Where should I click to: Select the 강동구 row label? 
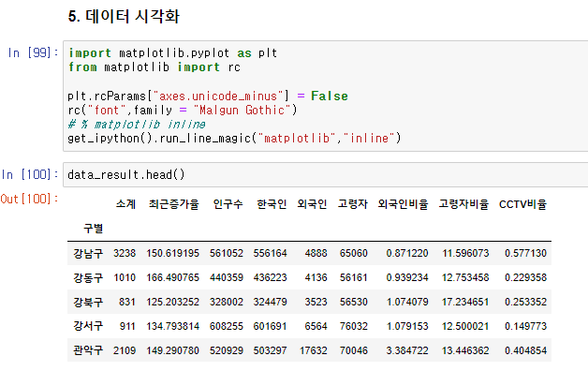pyautogui.click(x=88, y=277)
